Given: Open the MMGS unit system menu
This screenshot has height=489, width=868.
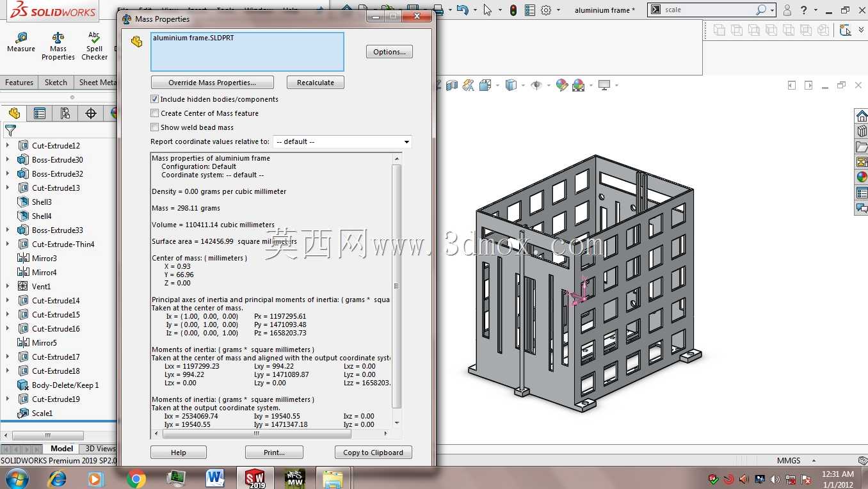Looking at the screenshot, I should tap(796, 460).
